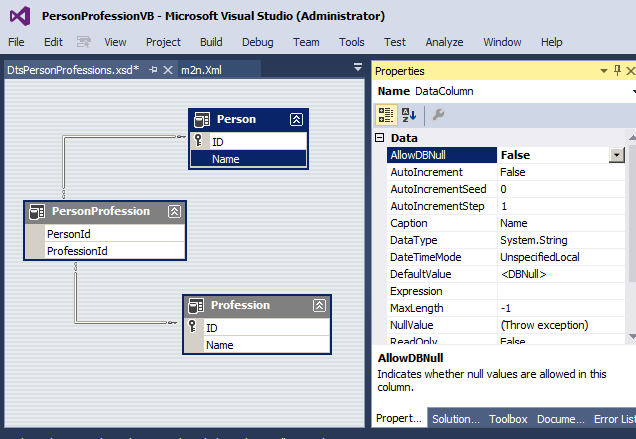Viewport: 636px width, 439px height.
Task: Click the Person table title header
Action: pyautogui.click(x=248, y=120)
